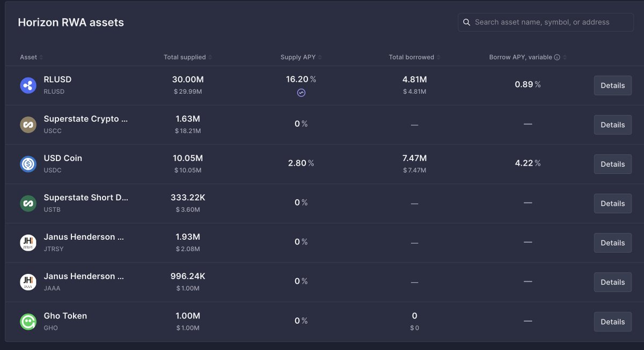Image resolution: width=644 pixels, height=350 pixels.
Task: Open Details for Janus Henderson JTRSY
Action: [612, 243]
